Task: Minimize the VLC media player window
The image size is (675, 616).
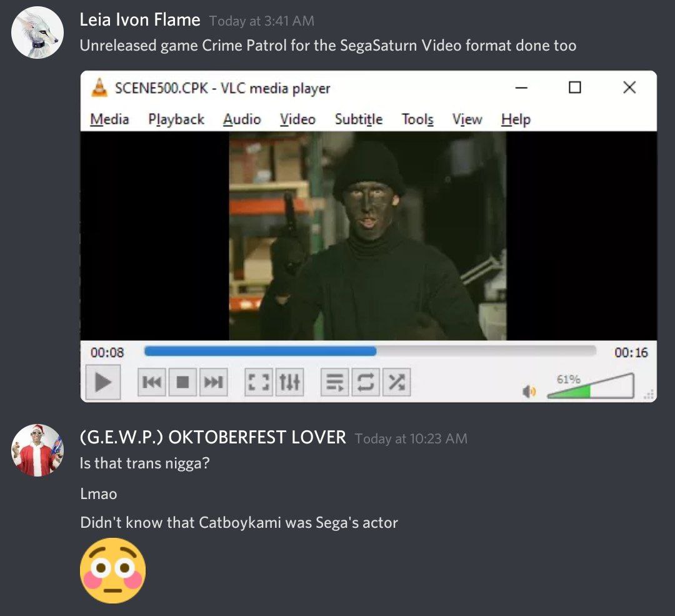Action: click(521, 88)
